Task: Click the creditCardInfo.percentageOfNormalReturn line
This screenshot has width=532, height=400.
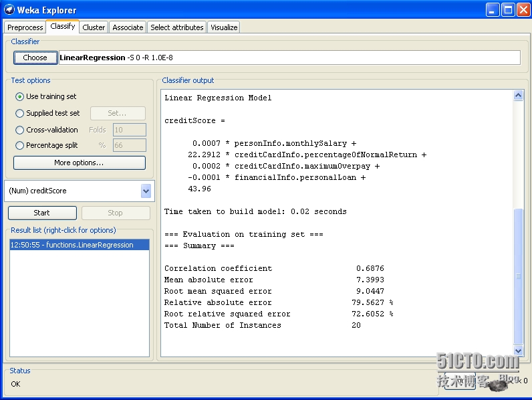Action: pyautogui.click(x=307, y=155)
